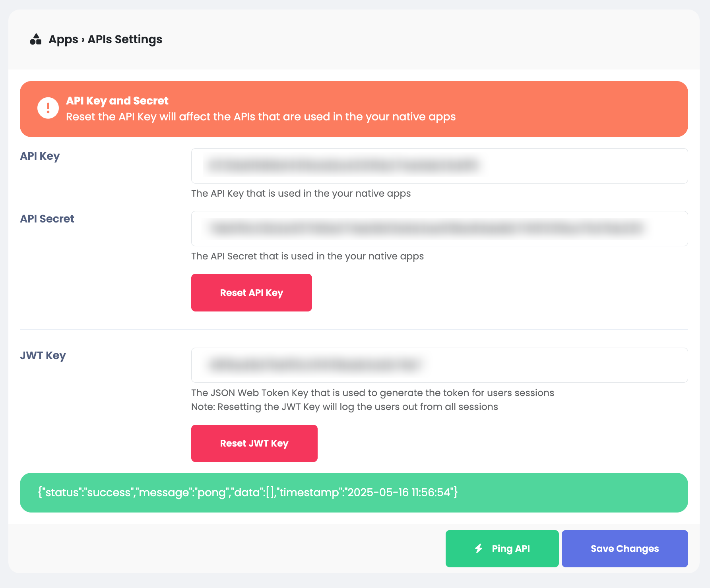Click the exclamation warning icon in banner

pos(48,108)
